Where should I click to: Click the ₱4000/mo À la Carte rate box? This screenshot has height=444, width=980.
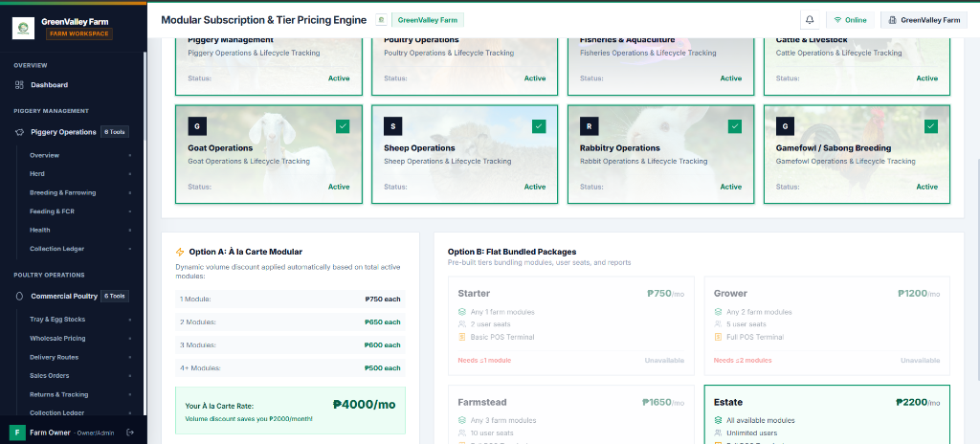290,411
